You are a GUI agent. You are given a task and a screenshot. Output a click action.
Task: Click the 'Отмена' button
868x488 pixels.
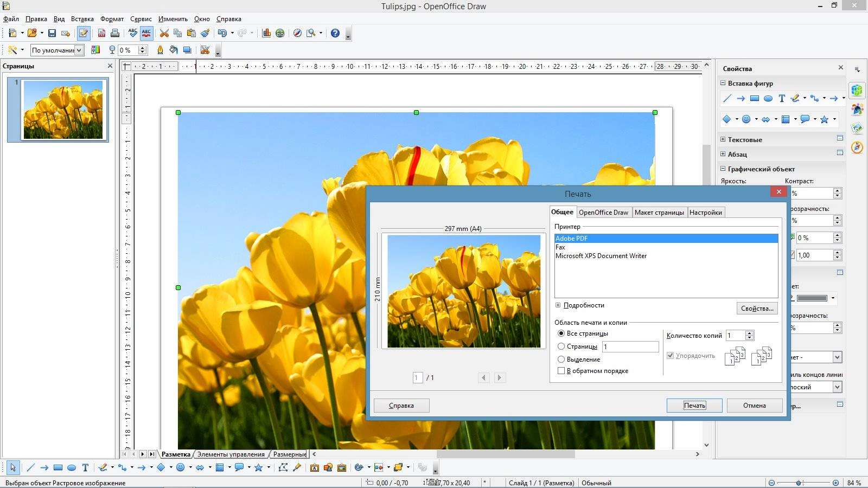coord(755,406)
